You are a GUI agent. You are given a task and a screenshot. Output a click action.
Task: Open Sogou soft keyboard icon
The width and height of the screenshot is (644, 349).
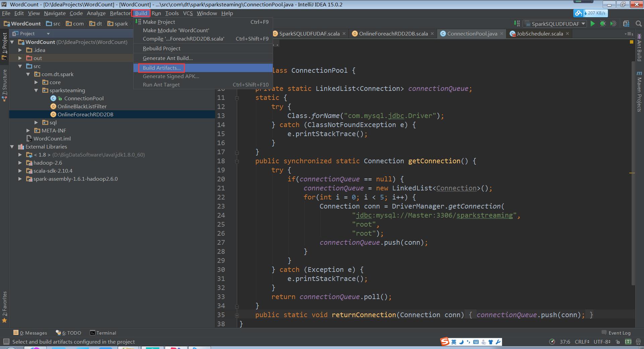point(476,342)
